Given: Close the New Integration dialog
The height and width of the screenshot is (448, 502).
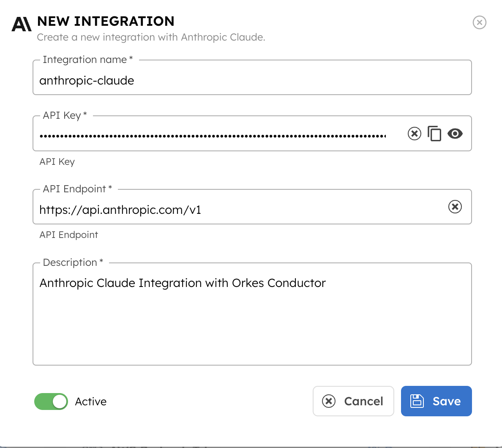Looking at the screenshot, I should click(479, 22).
